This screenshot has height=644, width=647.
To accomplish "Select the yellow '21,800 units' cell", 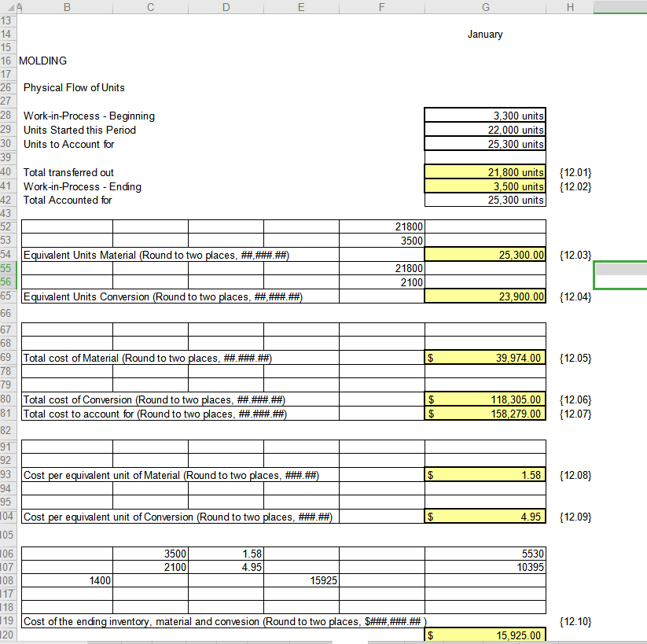I will click(x=485, y=172).
